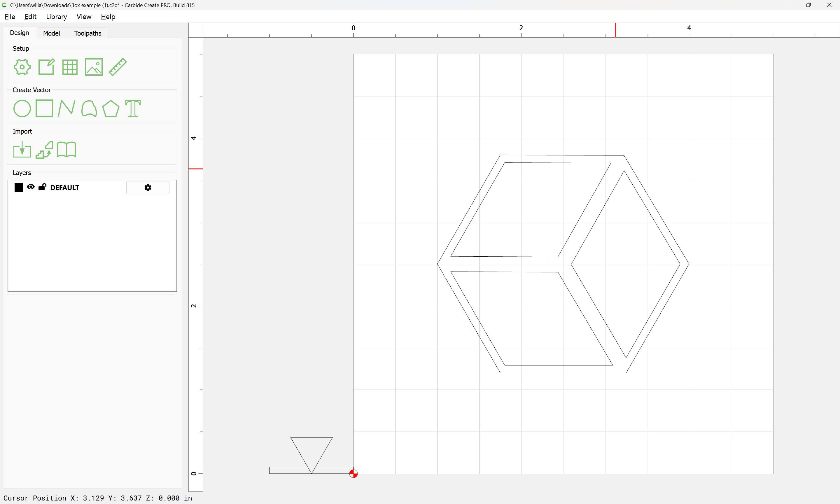840x504 pixels.
Task: Minimize the Carbide Create window
Action: (x=788, y=5)
